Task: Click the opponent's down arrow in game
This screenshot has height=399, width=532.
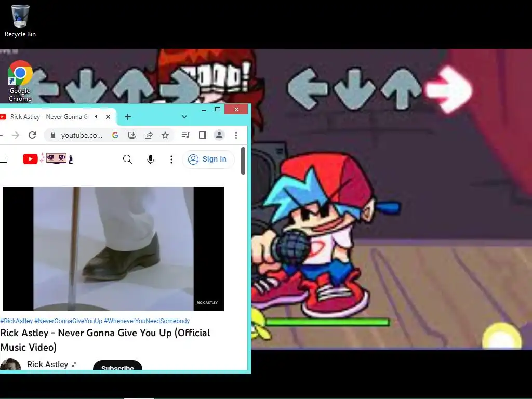Action: click(86, 86)
